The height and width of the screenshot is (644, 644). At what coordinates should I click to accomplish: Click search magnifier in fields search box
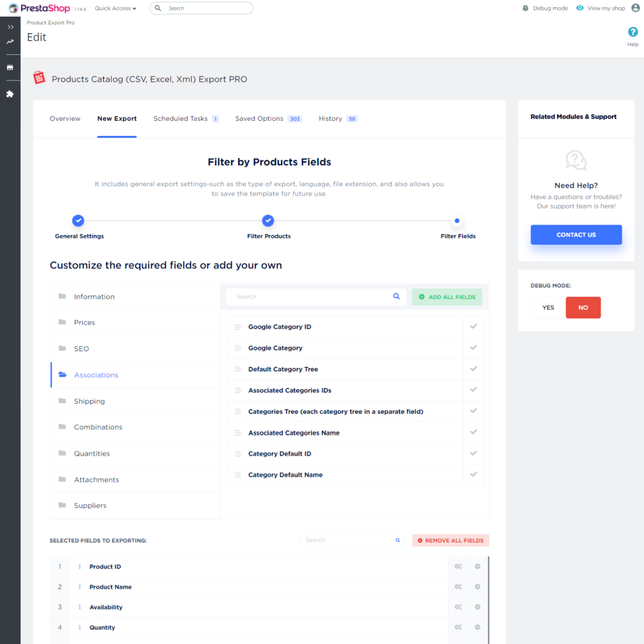coord(396,296)
